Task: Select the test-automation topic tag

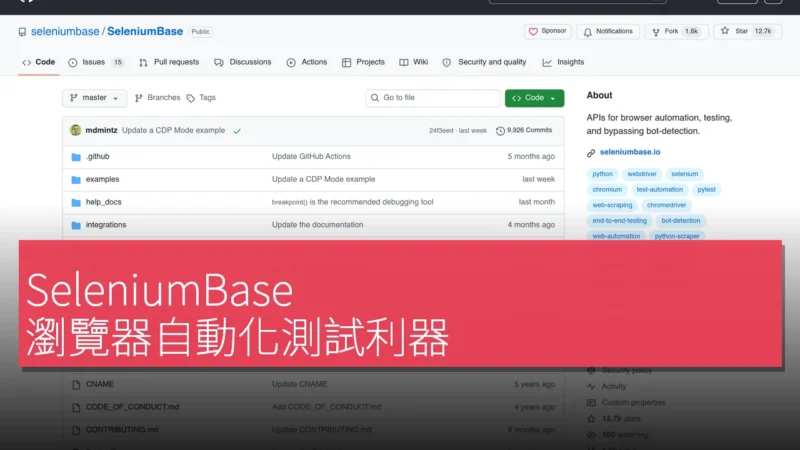Action: tap(660, 190)
